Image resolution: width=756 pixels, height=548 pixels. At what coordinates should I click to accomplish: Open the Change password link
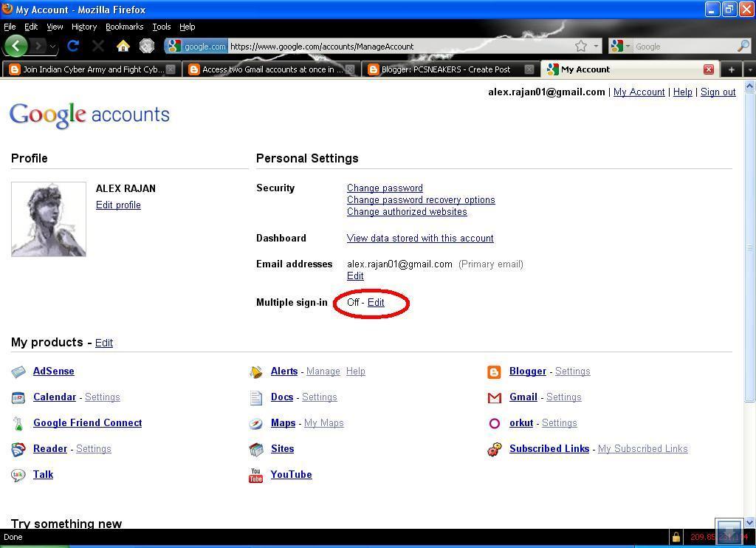(x=385, y=188)
